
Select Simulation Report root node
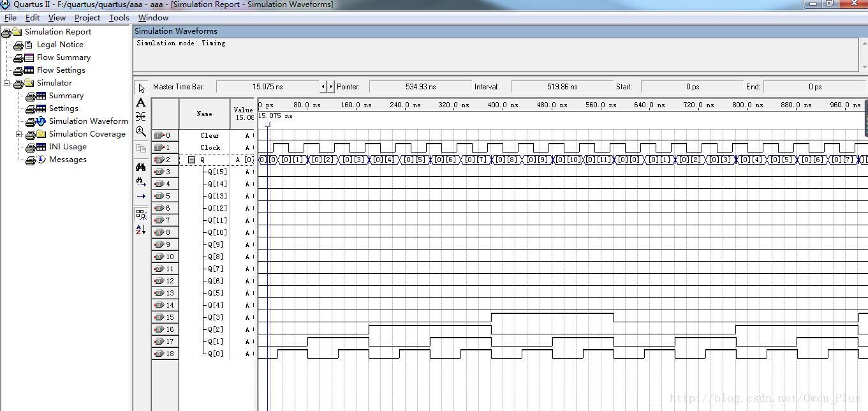point(58,32)
